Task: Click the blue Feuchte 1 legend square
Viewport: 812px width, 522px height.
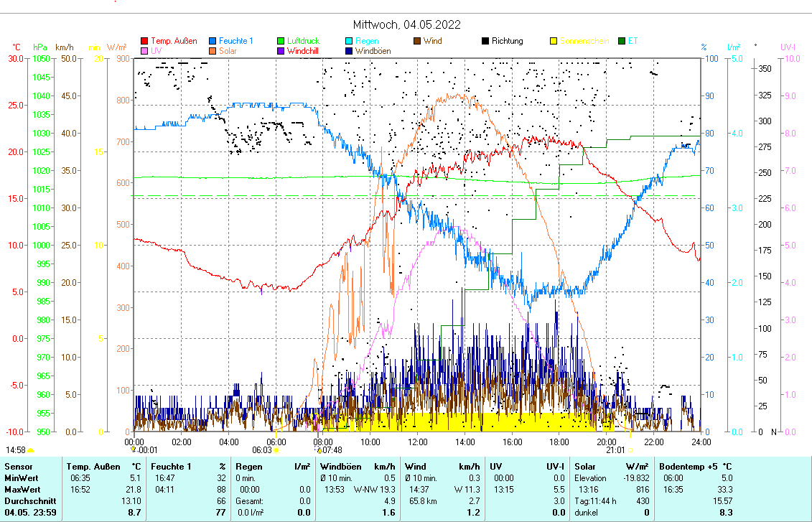Action: click(213, 42)
